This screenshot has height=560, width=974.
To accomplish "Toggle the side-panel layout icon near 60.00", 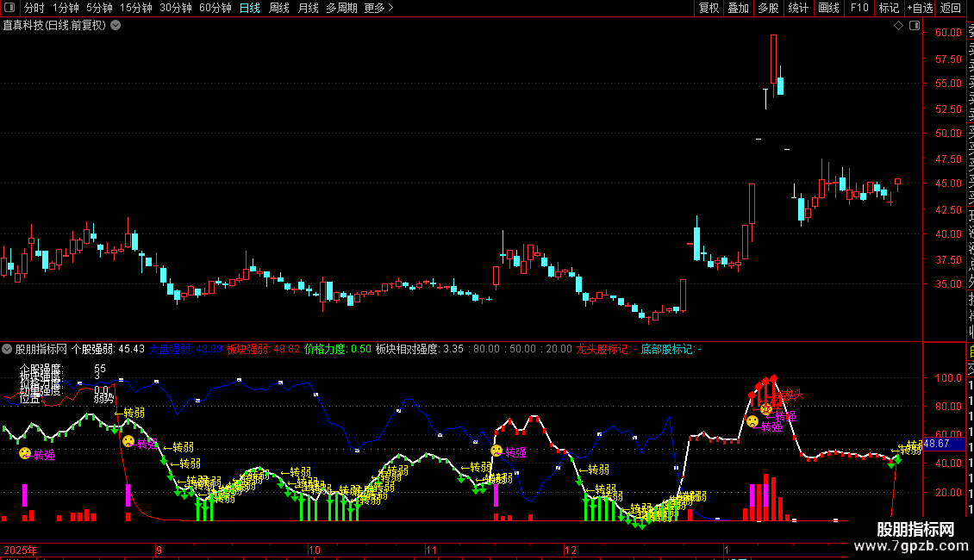I will pos(915,26).
